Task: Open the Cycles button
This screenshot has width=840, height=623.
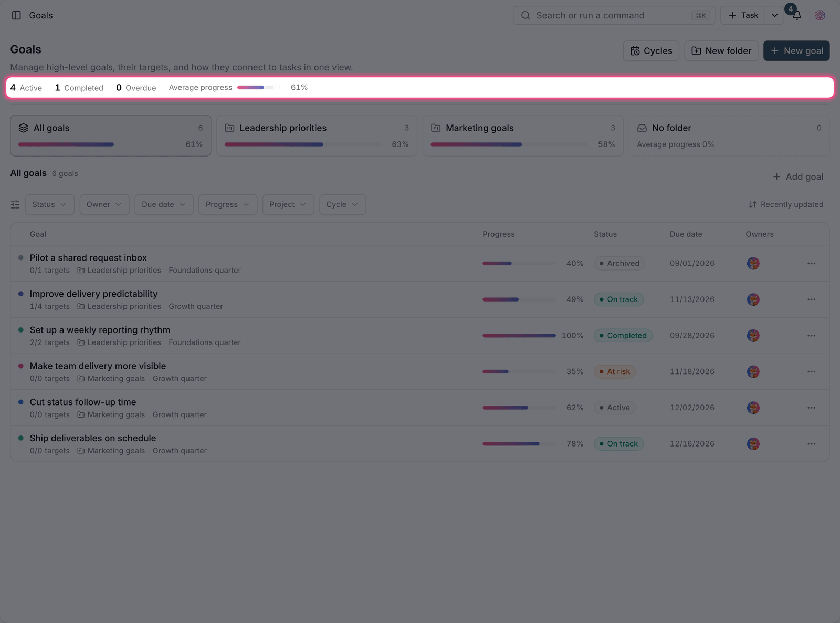Action: coord(651,51)
